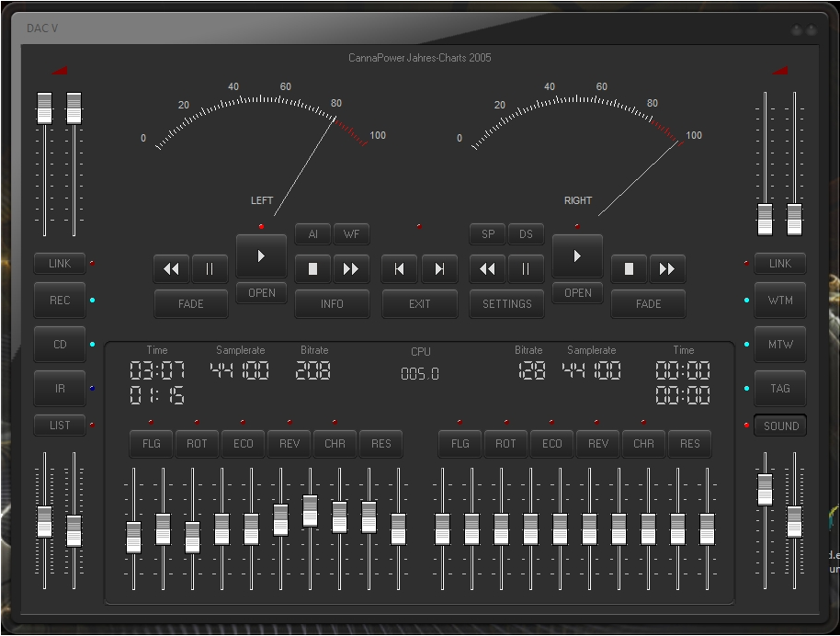The height and width of the screenshot is (636, 840).
Task: Click the first left equalizer slider handle
Action: pos(134,537)
